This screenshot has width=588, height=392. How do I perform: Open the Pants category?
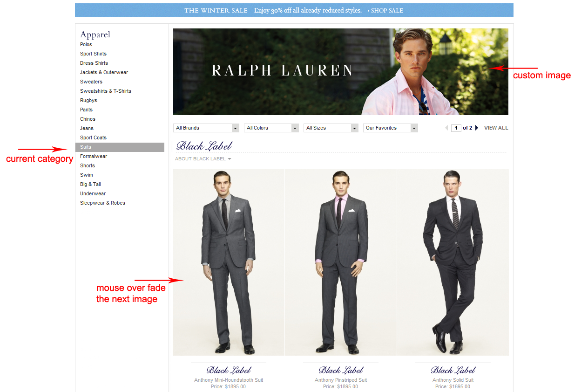coord(86,110)
